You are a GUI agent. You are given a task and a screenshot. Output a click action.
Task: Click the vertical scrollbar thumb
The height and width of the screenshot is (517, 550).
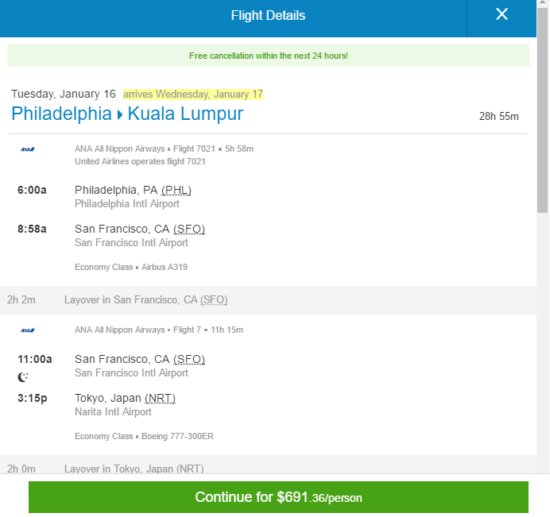[x=542, y=110]
